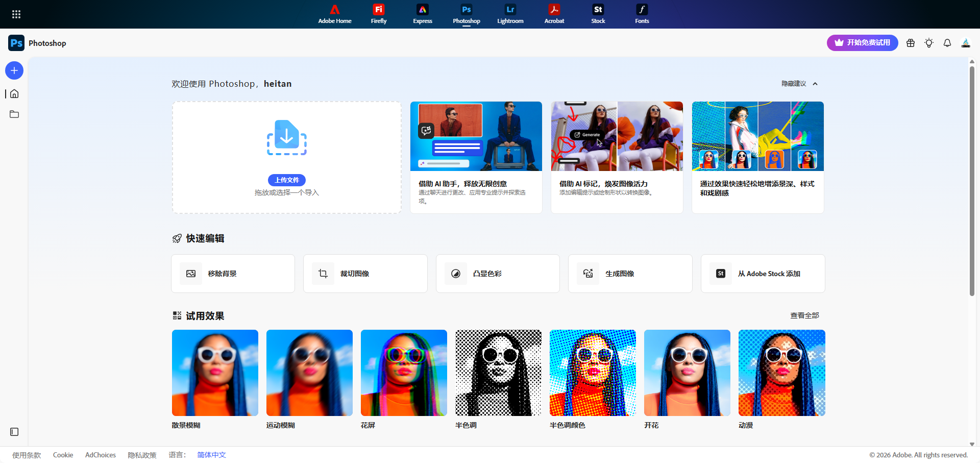Open the Files folder in sidebar
Viewport: 980px width, 465px height.
[14, 114]
